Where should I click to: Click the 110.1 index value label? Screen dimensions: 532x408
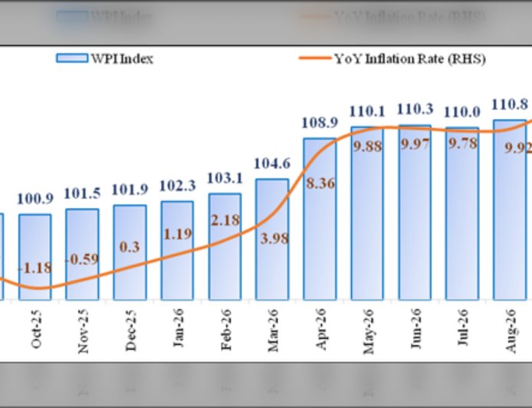pyautogui.click(x=367, y=111)
